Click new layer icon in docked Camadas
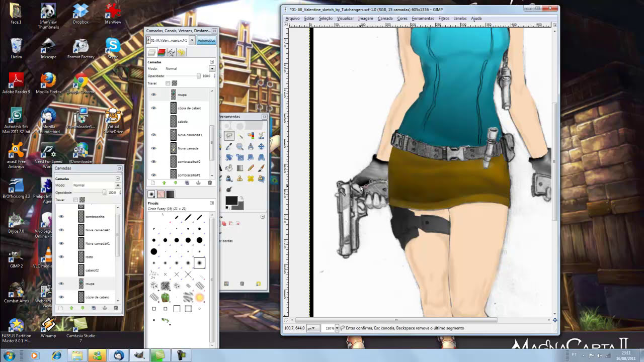The image size is (644, 362). [153, 183]
